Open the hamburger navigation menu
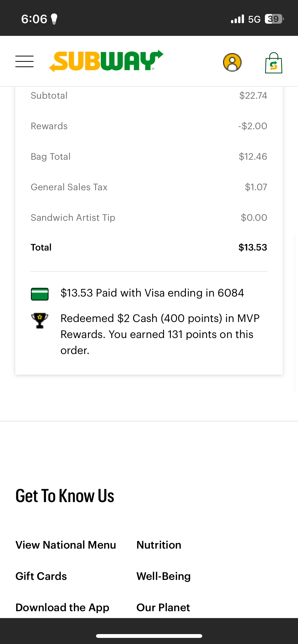The height and width of the screenshot is (644, 298). pyautogui.click(x=24, y=61)
